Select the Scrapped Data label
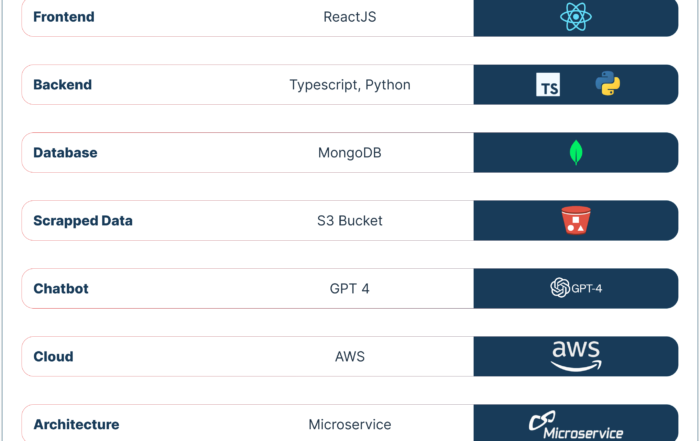This screenshot has width=700, height=441. tap(83, 220)
